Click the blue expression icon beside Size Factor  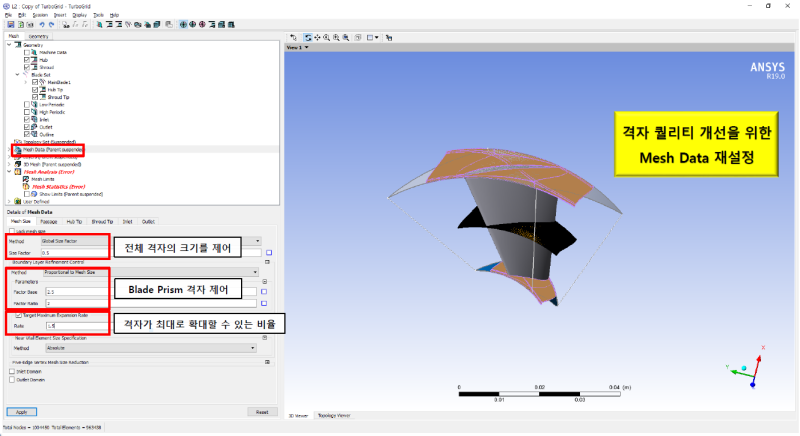click(x=269, y=253)
